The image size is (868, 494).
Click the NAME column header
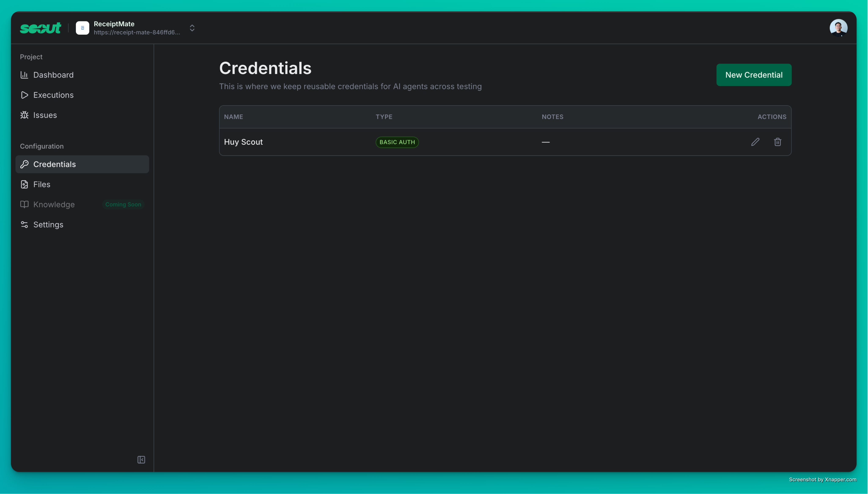(234, 117)
